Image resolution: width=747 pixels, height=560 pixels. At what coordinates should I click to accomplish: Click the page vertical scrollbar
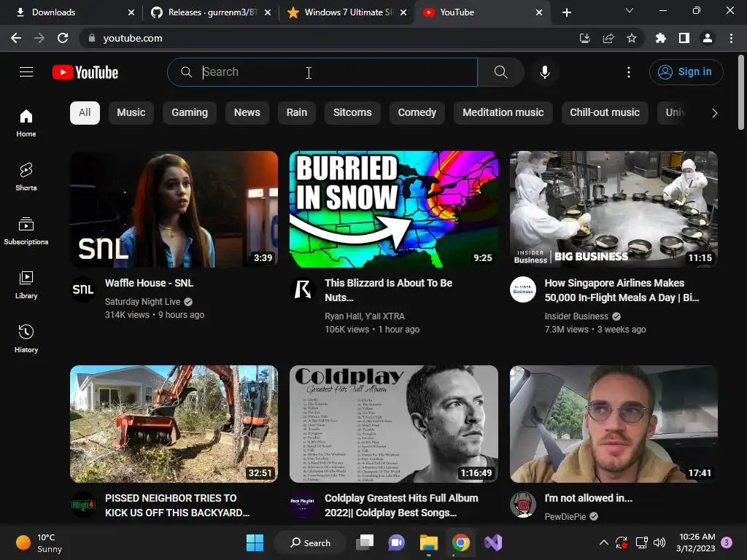pyautogui.click(x=741, y=93)
